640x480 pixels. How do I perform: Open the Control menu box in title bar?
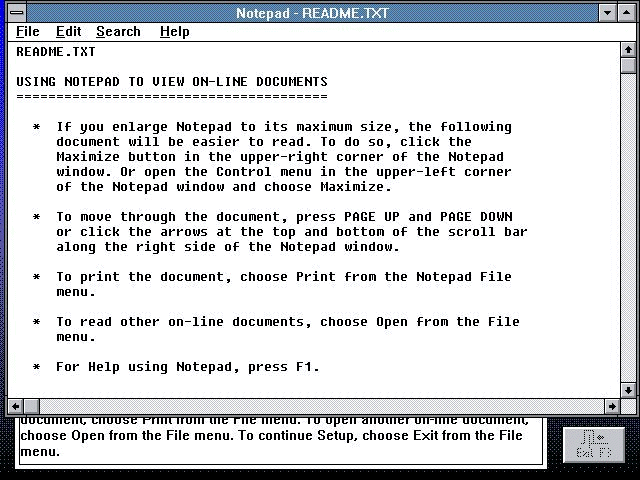pos(17,13)
